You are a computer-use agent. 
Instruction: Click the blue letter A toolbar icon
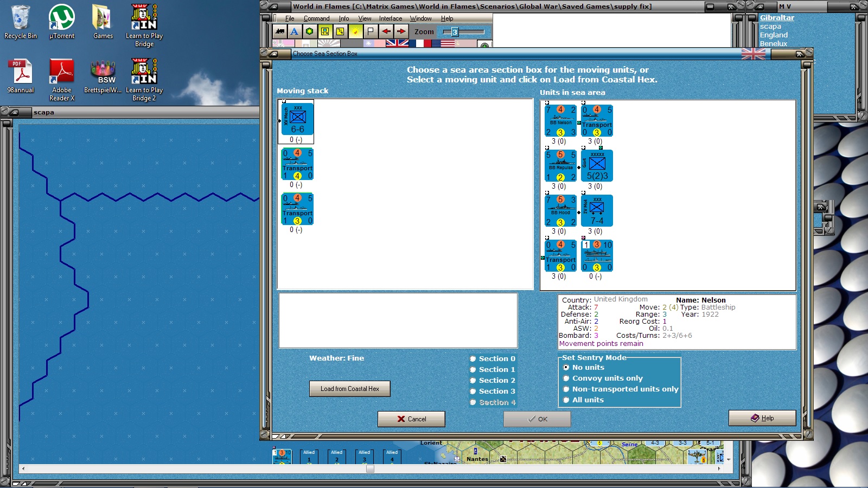[x=294, y=31]
